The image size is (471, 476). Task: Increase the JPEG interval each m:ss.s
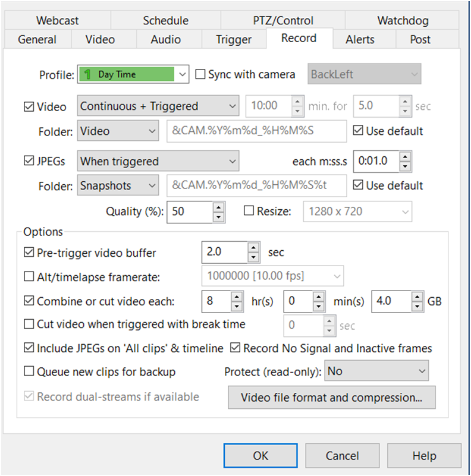tap(405, 157)
